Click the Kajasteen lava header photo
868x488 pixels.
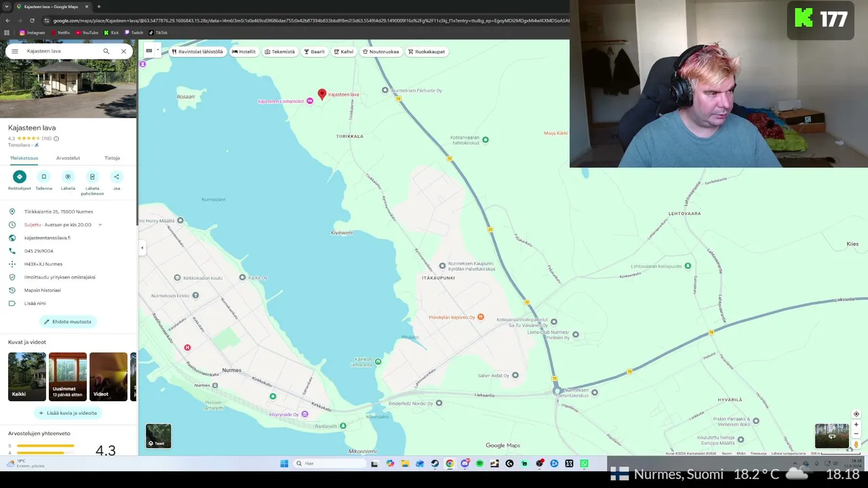[x=68, y=89]
